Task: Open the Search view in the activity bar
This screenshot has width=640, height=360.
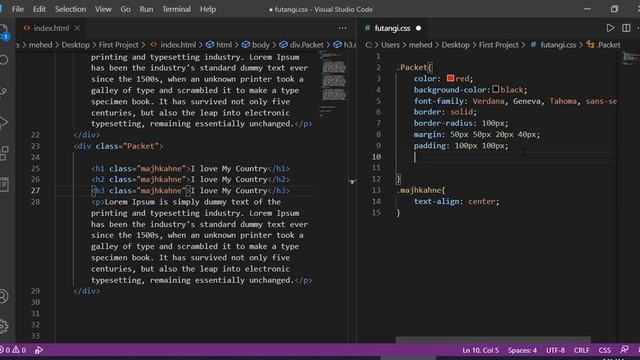Action: click(x=3, y=60)
